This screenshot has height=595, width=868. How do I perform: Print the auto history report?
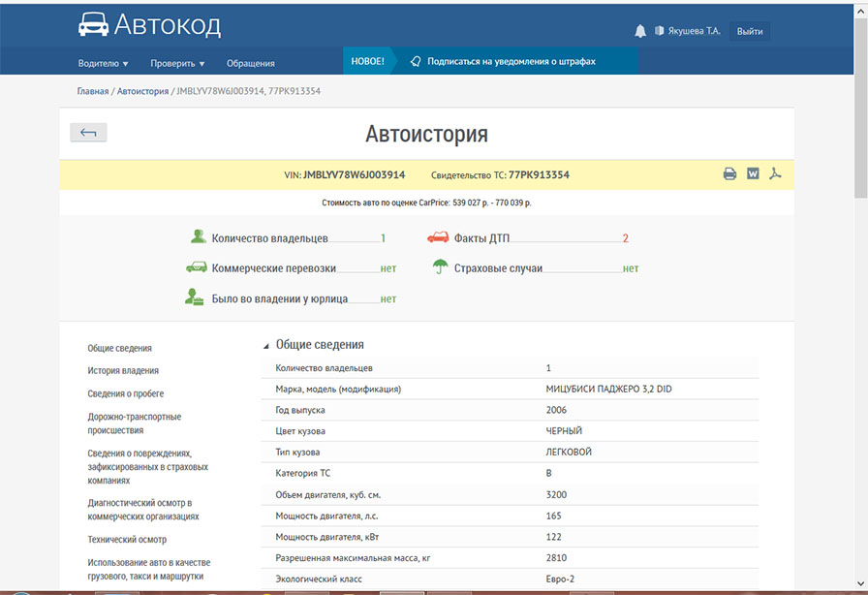pos(729,174)
